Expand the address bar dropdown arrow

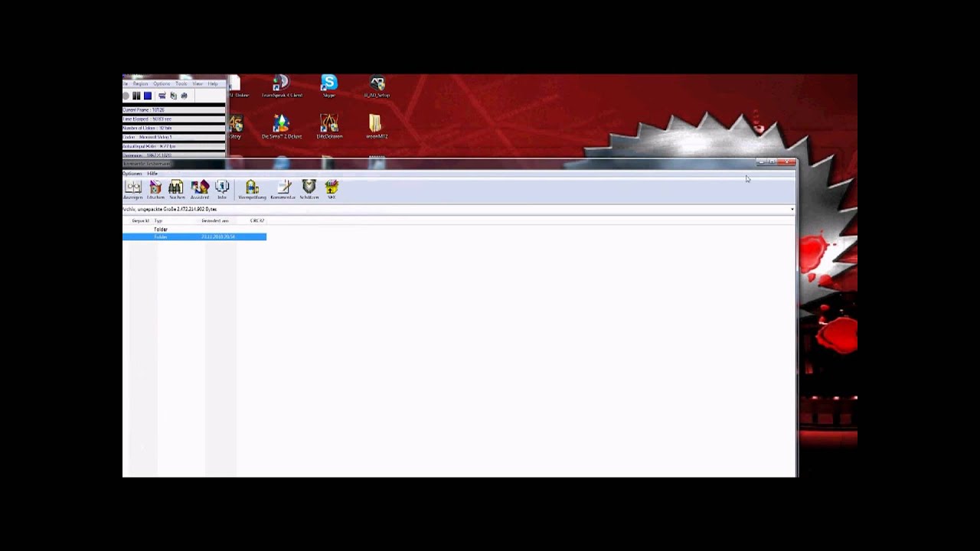click(x=792, y=209)
